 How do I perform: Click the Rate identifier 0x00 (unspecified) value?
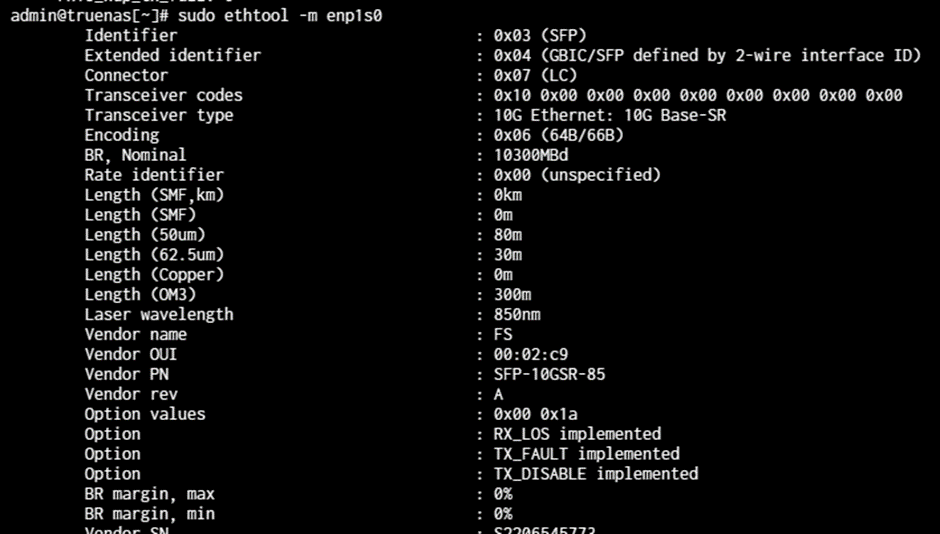(577, 175)
